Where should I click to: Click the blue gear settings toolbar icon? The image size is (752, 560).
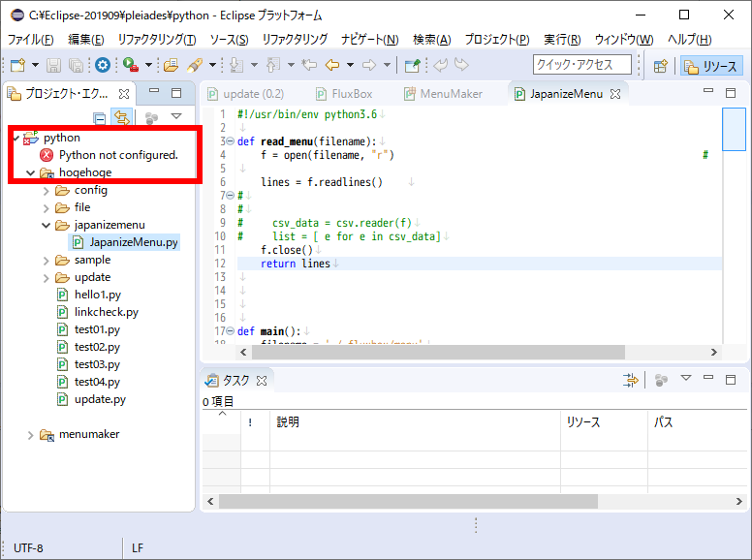(103, 65)
